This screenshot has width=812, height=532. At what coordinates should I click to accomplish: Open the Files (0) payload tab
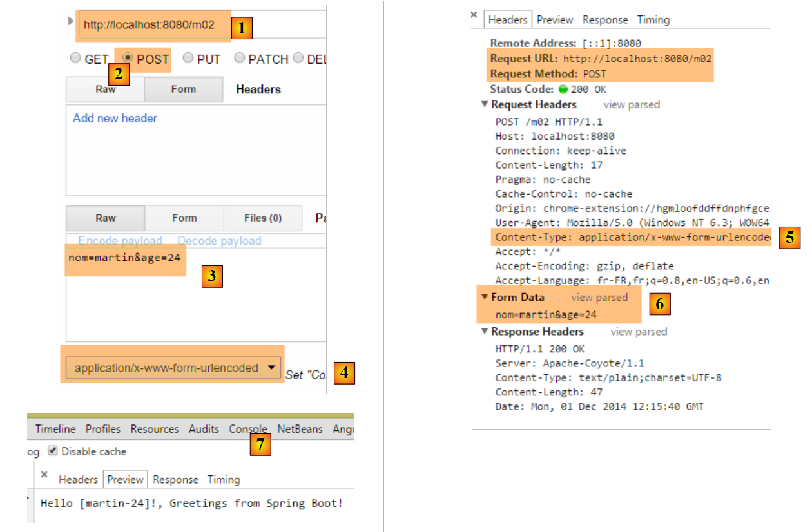262,218
